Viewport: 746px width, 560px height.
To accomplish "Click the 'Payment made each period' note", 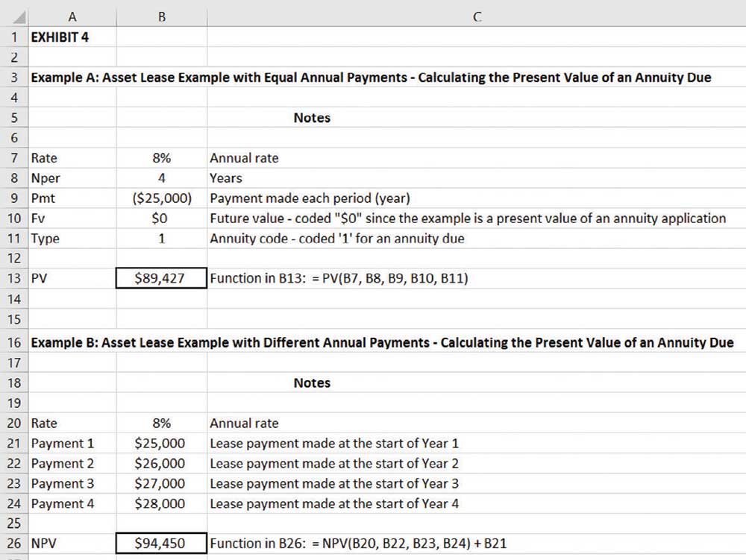I will (x=310, y=198).
